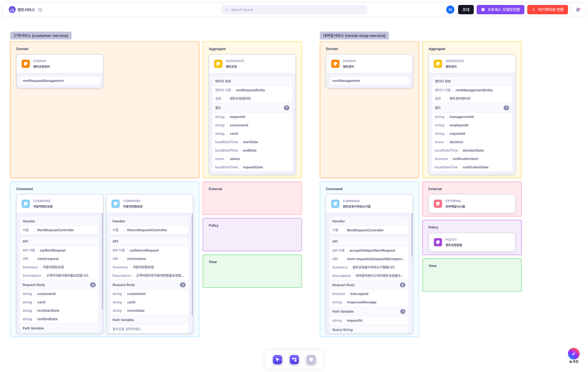Screen dimensions: 588x372
Task: Click the gray circle tool in bottom toolbar
Action: 311,360
